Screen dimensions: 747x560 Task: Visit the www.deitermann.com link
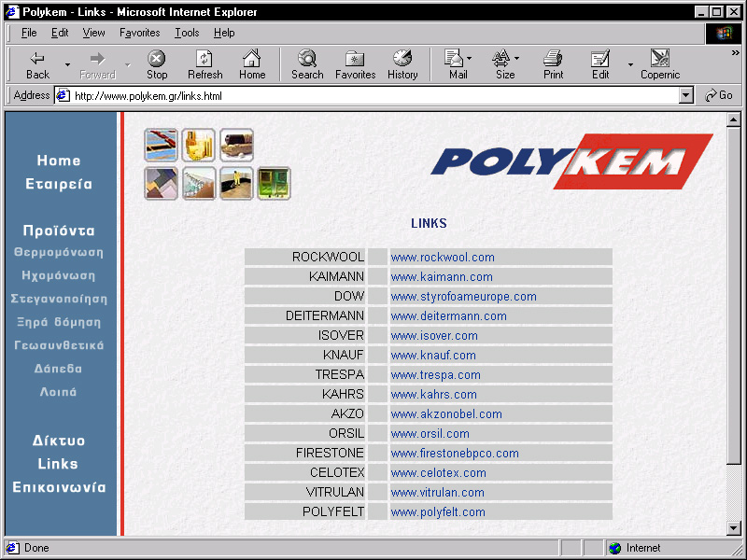(x=449, y=316)
